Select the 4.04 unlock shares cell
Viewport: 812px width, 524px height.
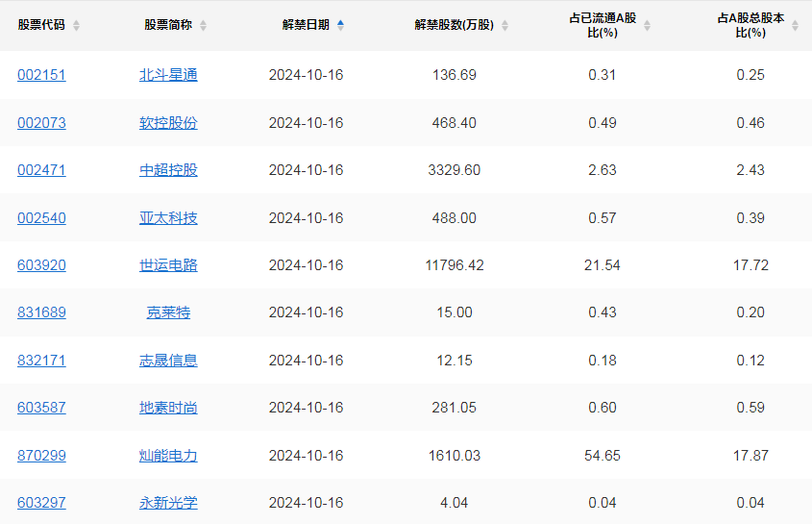click(455, 503)
